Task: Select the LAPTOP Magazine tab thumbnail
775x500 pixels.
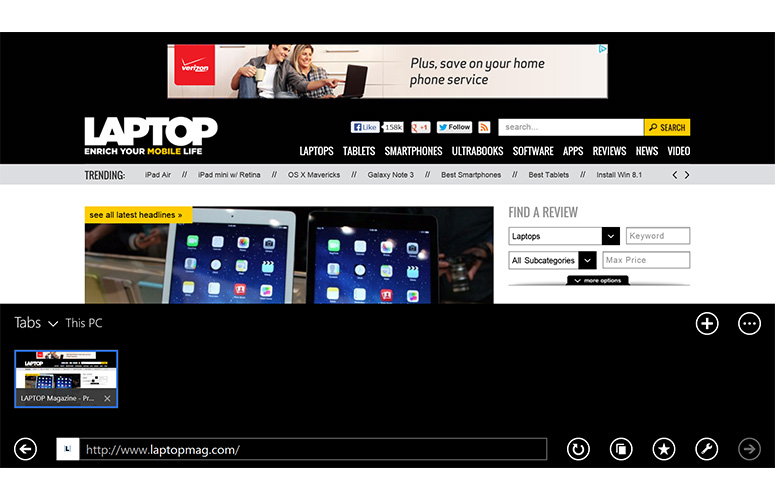Action: click(66, 378)
